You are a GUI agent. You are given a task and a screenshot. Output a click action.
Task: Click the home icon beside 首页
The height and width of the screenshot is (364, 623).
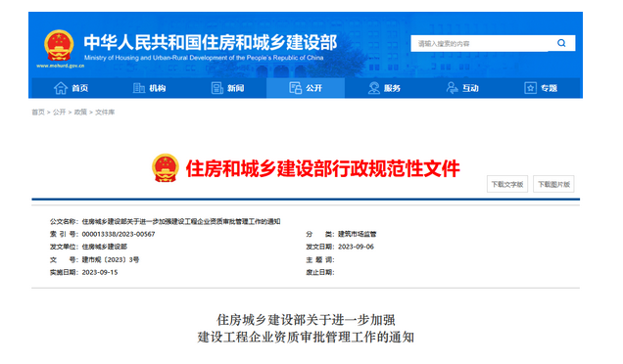pyautogui.click(x=61, y=88)
